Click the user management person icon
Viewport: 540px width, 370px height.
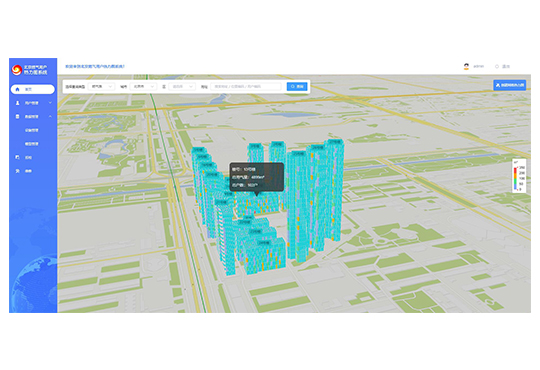pos(18,103)
